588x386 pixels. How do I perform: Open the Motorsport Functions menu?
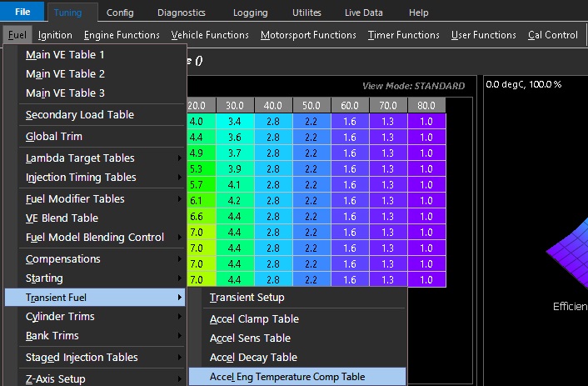[x=308, y=35]
